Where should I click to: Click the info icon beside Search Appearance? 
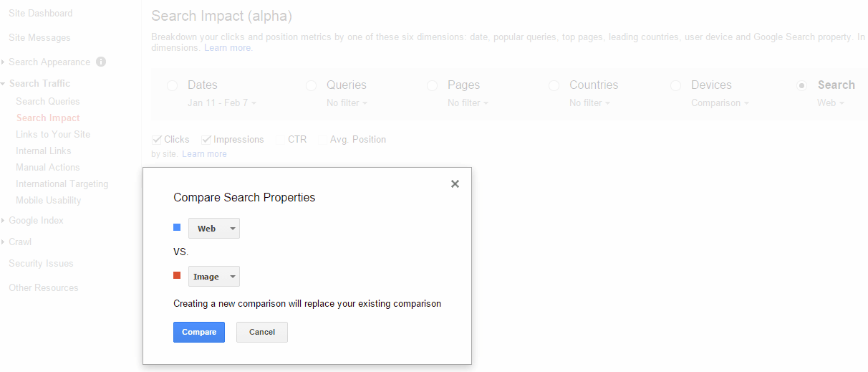tap(101, 62)
